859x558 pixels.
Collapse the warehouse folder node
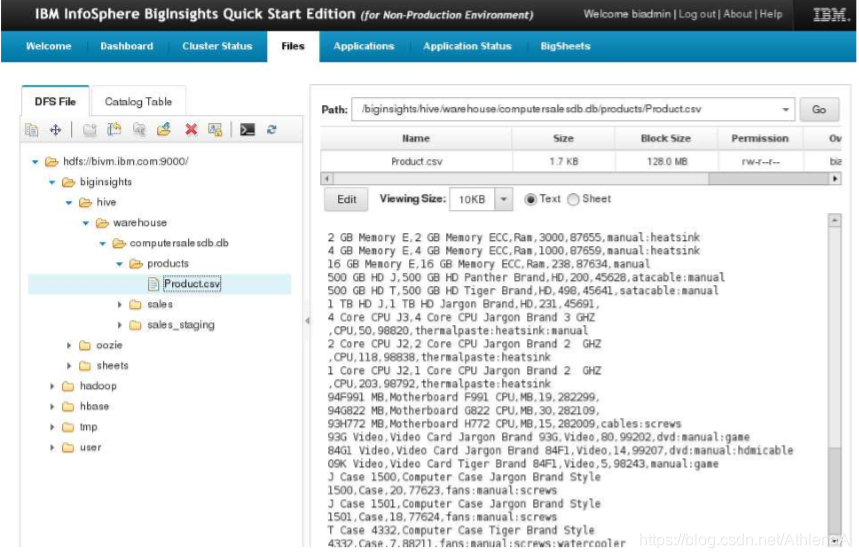[x=85, y=223]
